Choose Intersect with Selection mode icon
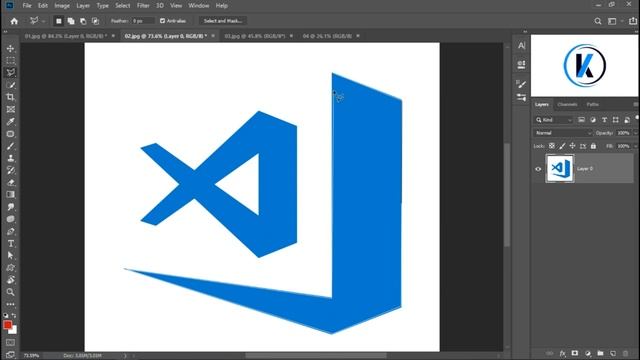 tap(96, 21)
